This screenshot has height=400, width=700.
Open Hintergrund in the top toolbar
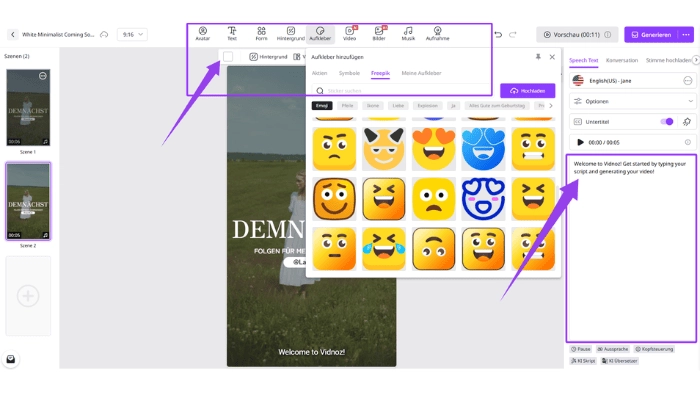[x=291, y=33]
